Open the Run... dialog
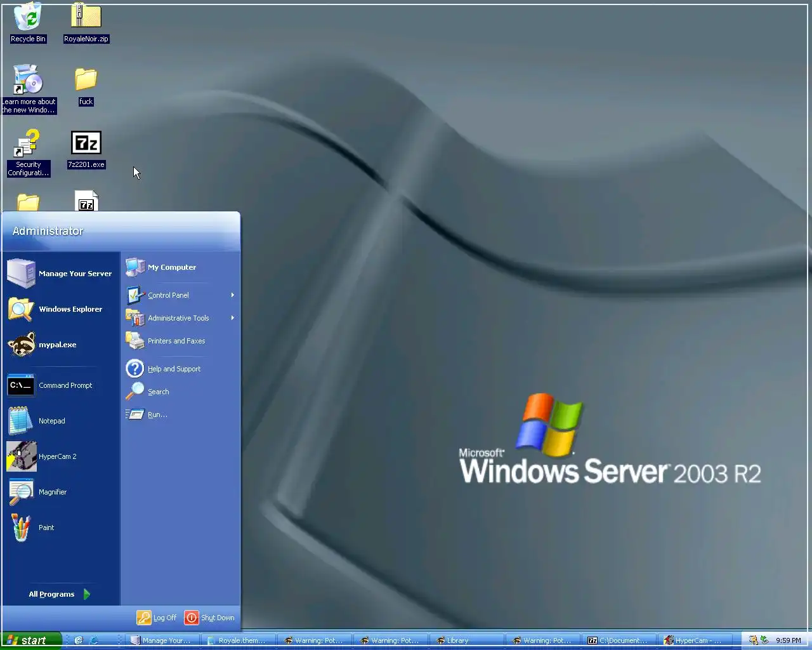This screenshot has width=812, height=650. [x=180, y=415]
